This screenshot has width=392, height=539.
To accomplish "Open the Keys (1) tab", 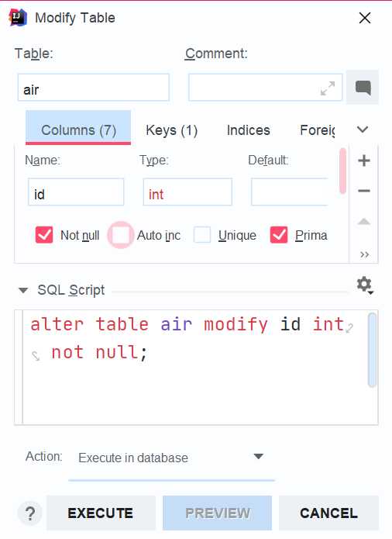I will tap(172, 130).
